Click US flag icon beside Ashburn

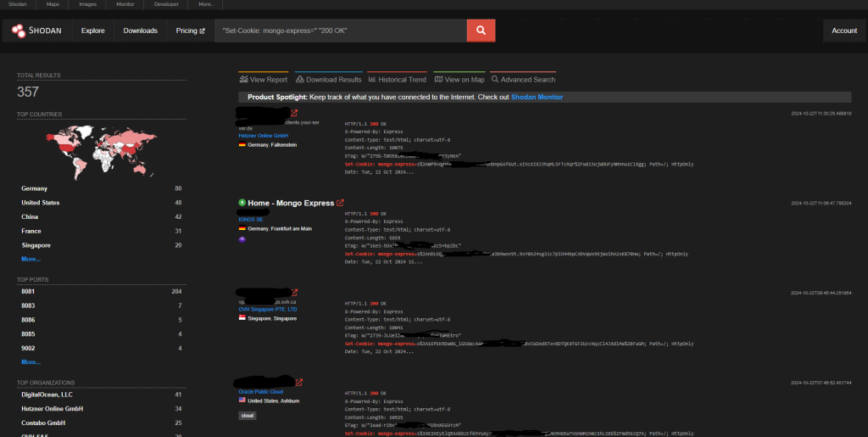242,401
